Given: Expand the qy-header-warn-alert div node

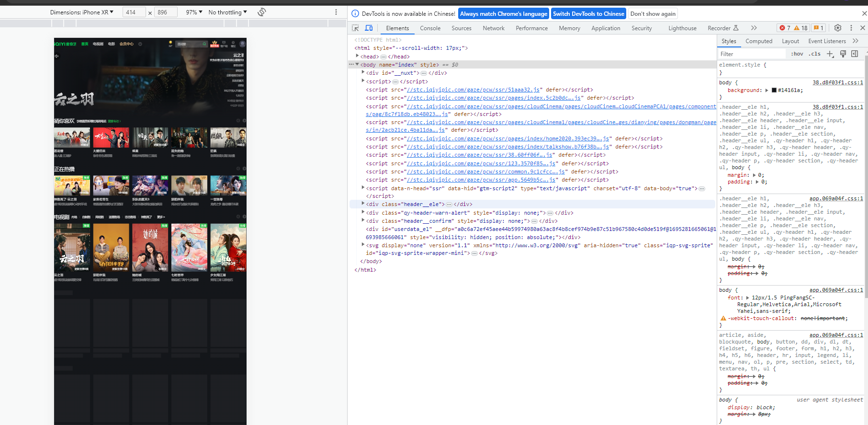Looking at the screenshot, I should coord(363,212).
